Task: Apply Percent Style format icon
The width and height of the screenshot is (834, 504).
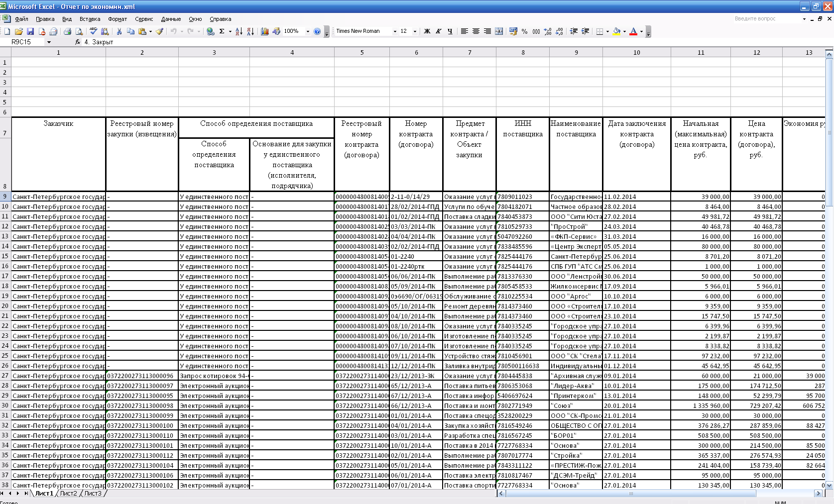Action: [525, 31]
